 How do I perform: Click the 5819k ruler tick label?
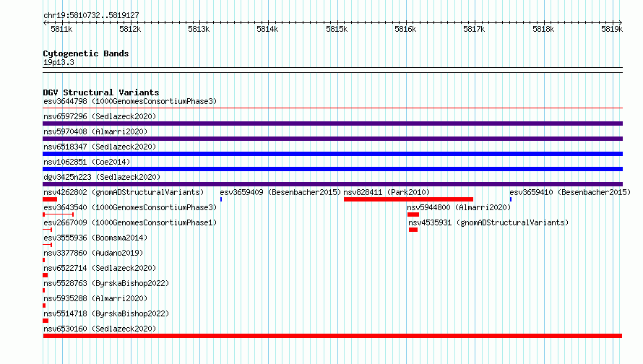[612, 29]
